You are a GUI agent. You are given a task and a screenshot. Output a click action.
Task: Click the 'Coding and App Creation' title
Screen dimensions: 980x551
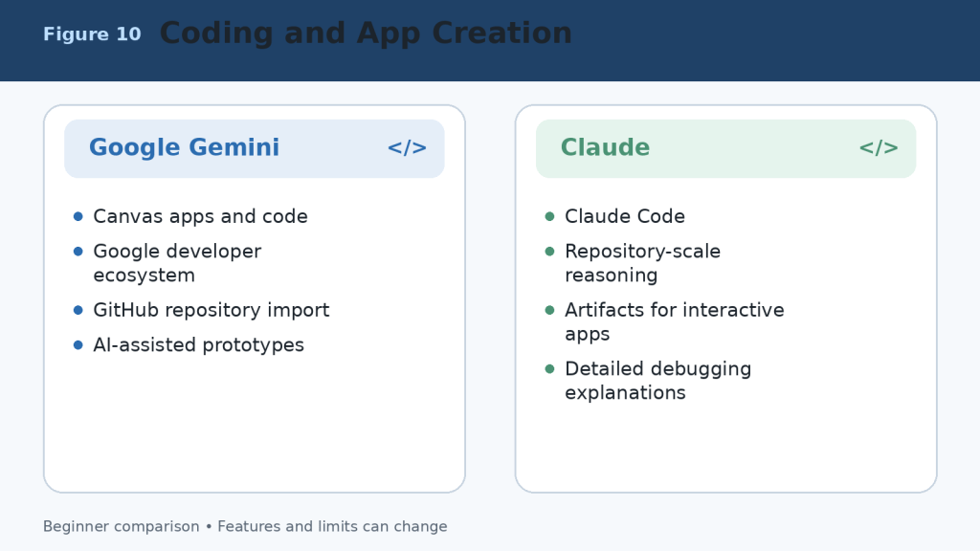point(366,33)
